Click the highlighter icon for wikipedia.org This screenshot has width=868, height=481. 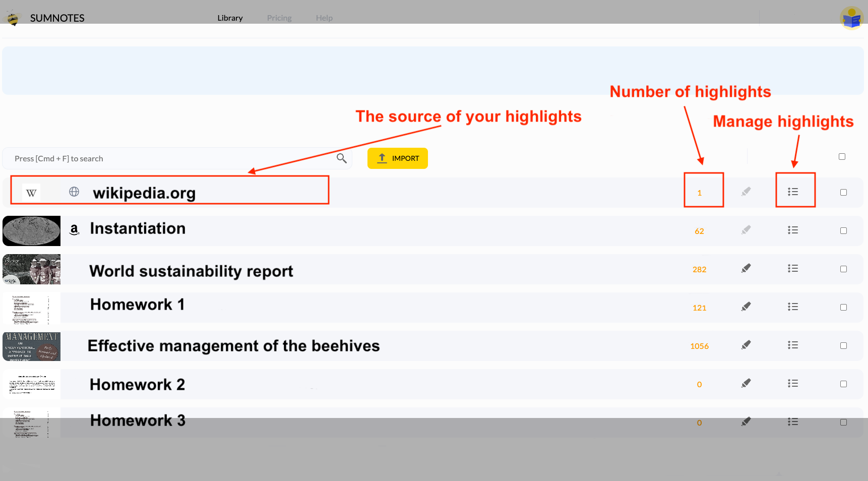pyautogui.click(x=746, y=192)
